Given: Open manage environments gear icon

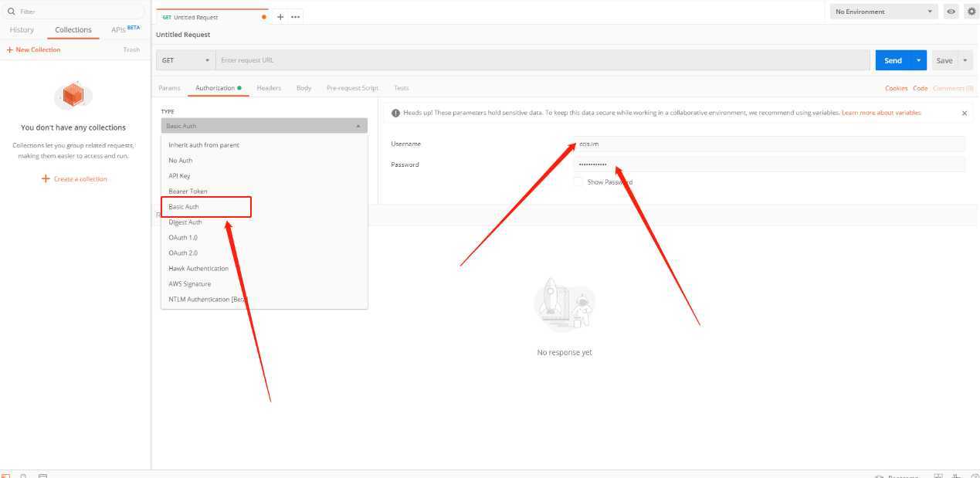Looking at the screenshot, I should (972, 12).
